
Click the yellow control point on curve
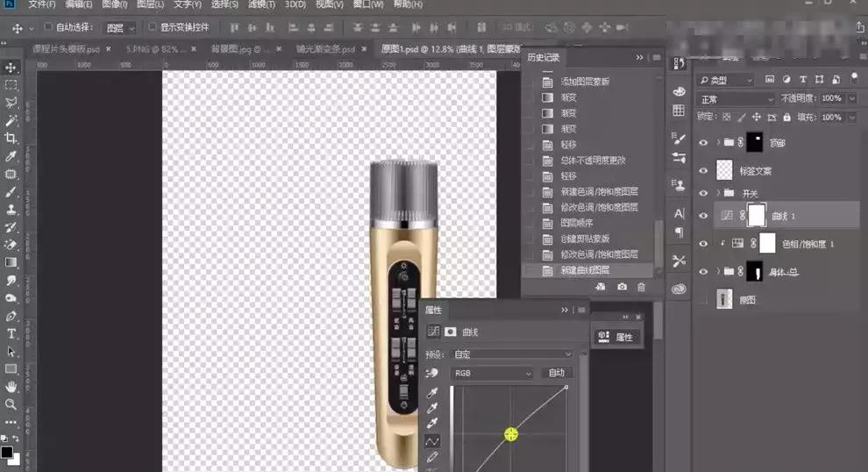[511, 434]
